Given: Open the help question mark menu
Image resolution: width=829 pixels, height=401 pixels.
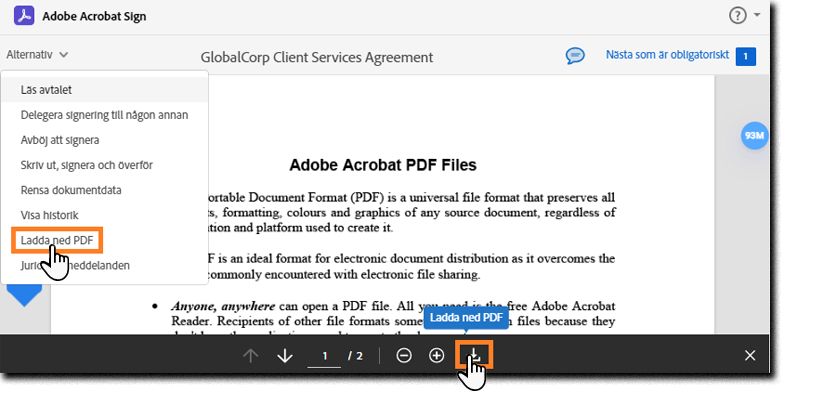Looking at the screenshot, I should tap(738, 15).
